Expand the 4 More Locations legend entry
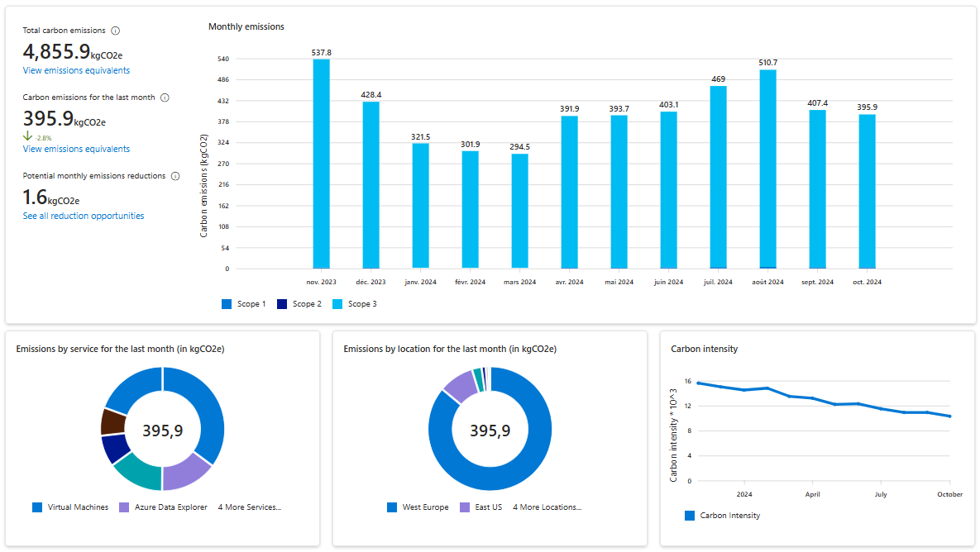The width and height of the screenshot is (980, 552). tap(547, 507)
